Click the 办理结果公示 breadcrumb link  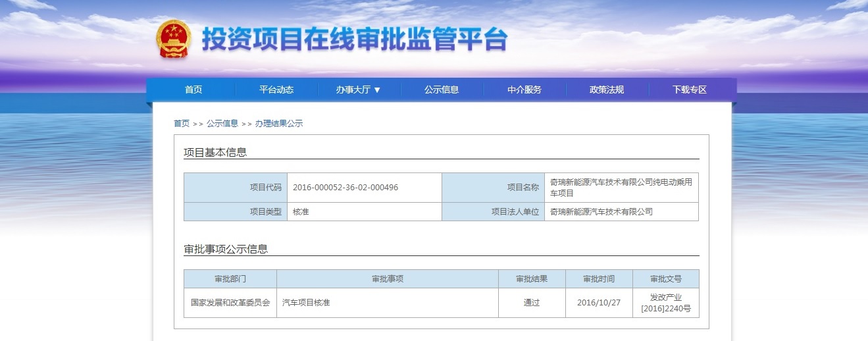(279, 124)
